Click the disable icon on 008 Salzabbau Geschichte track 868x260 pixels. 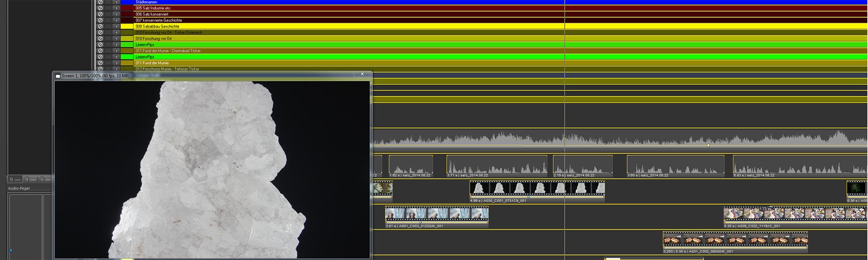point(100,26)
